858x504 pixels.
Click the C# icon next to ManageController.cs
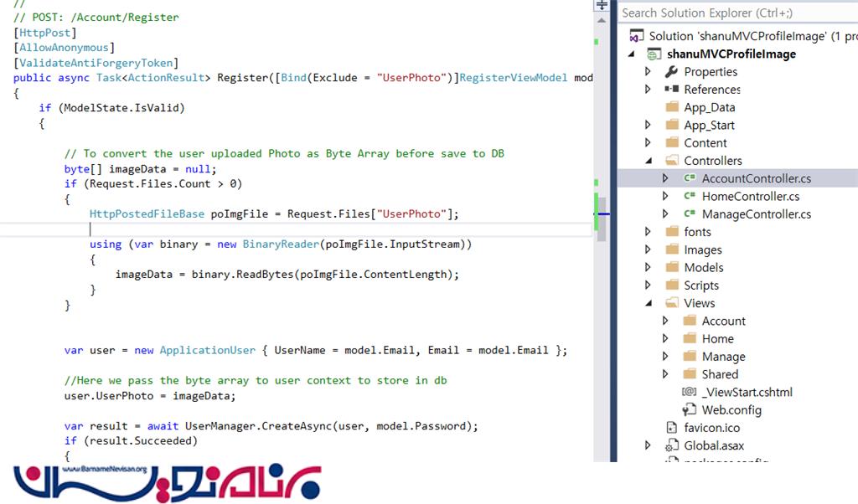690,214
